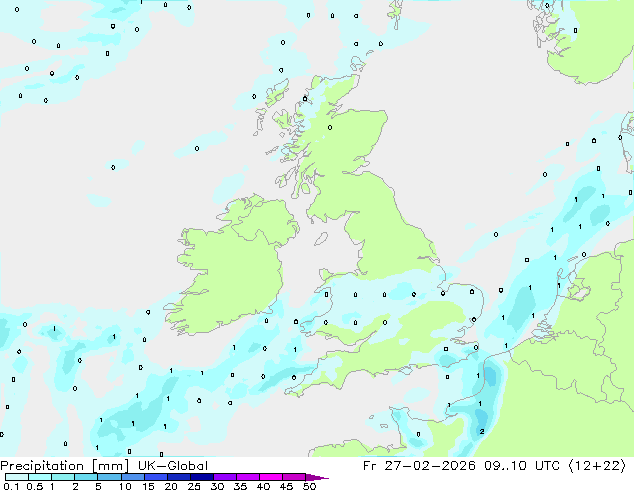Viewport: 634px width, 490px height.
Task: Click the '(12+22)' forecast run text
Action: [598, 466]
